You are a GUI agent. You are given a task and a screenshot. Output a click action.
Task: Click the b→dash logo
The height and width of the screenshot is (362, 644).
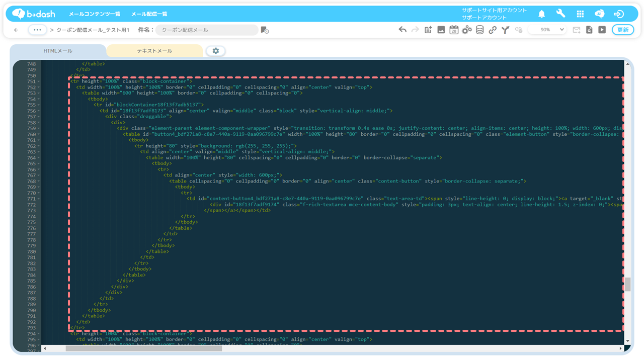coord(34,14)
